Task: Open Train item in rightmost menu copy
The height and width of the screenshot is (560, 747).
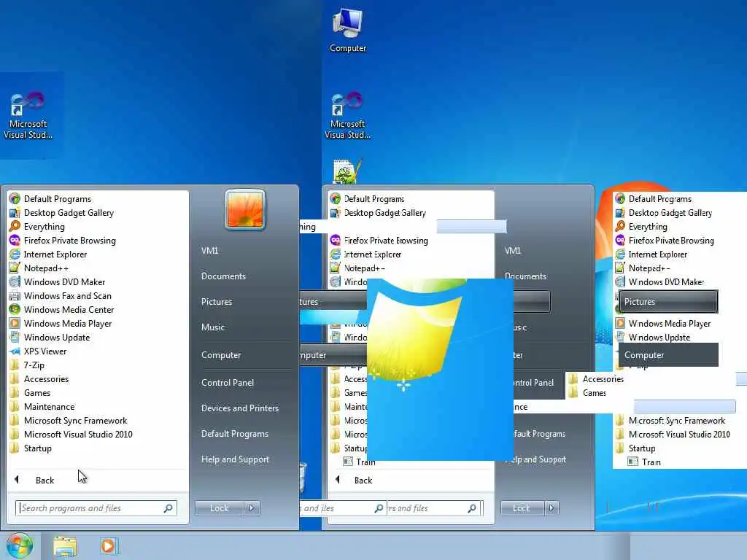Action: pos(645,462)
